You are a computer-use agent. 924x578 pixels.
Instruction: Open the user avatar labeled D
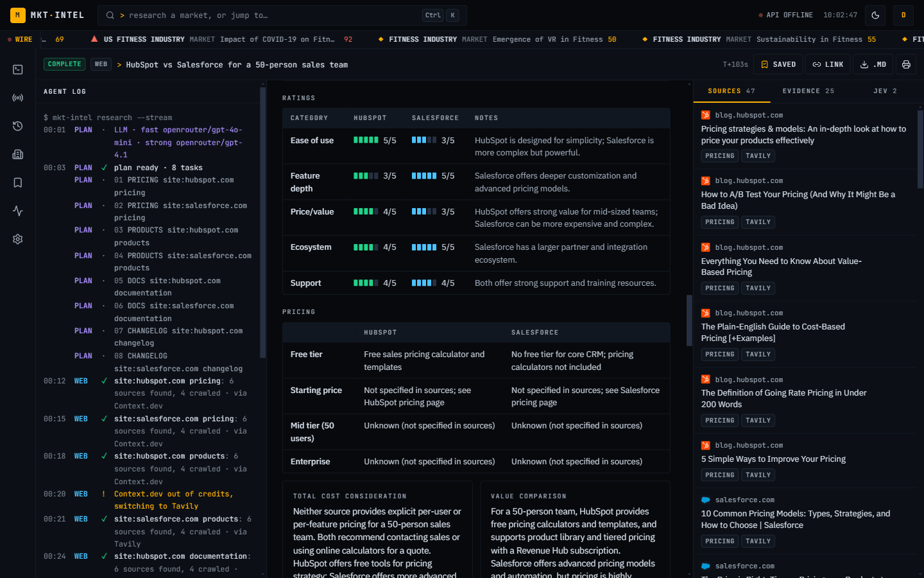pos(903,15)
